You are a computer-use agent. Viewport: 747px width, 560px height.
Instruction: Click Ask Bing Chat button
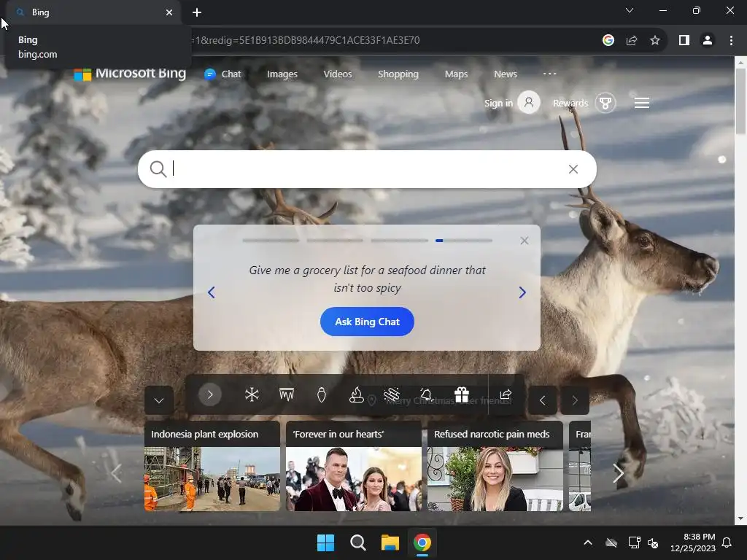click(x=367, y=322)
